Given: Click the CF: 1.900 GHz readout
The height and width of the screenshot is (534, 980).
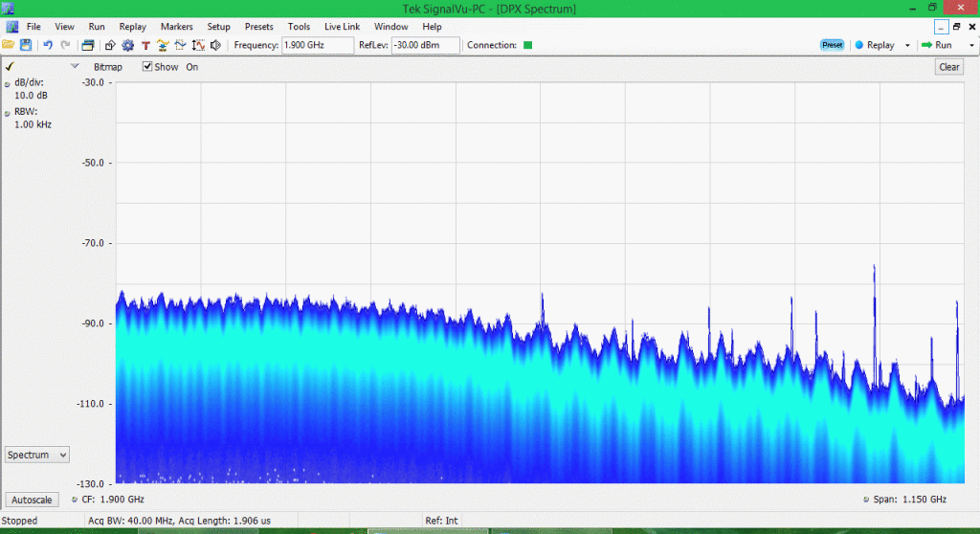Looking at the screenshot, I should 113,500.
